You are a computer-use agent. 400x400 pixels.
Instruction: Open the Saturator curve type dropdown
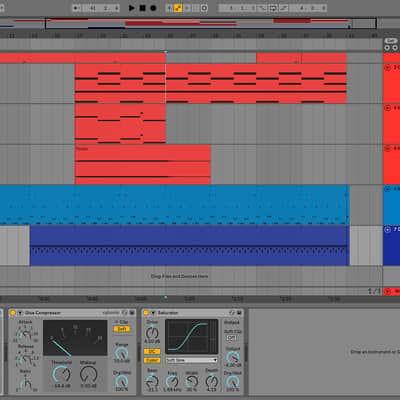(x=192, y=360)
